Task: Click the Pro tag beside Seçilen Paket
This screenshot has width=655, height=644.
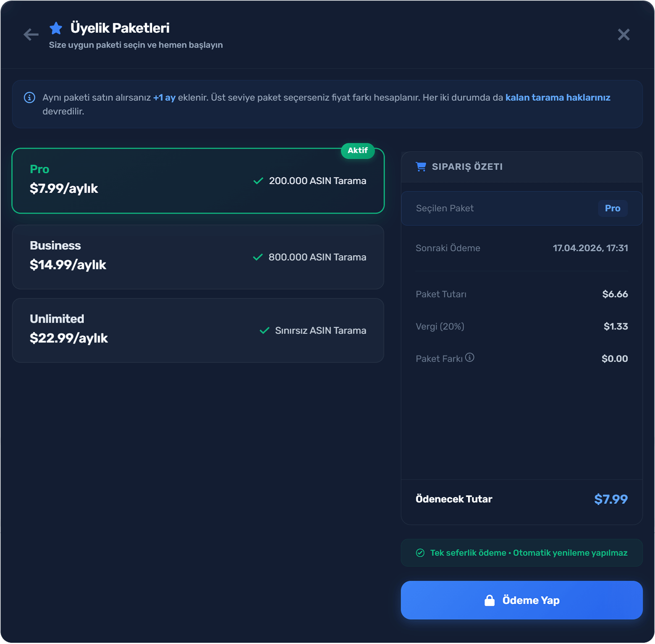Action: (613, 208)
